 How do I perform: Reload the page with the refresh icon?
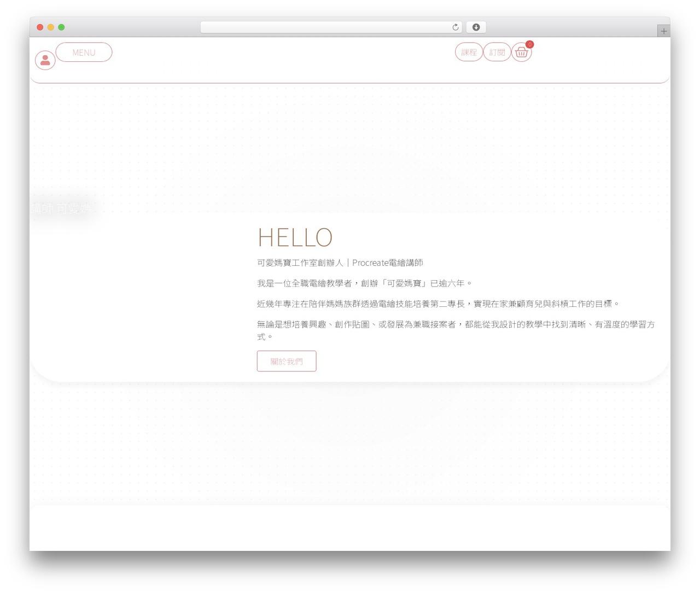click(455, 27)
